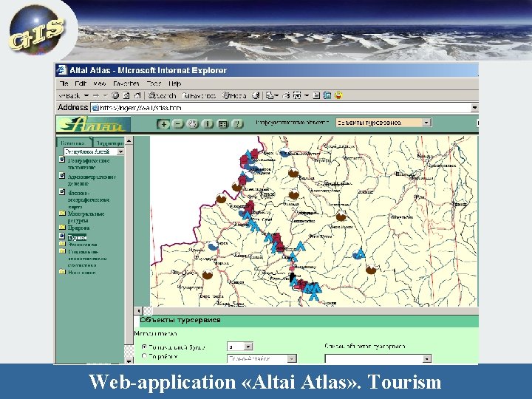This screenshot has height=399, width=532.
Task: Click the legend table tool icon
Action: pyautogui.click(x=222, y=124)
